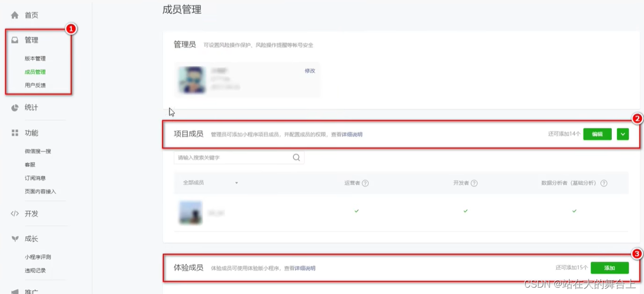Click the green 添加 button

610,268
